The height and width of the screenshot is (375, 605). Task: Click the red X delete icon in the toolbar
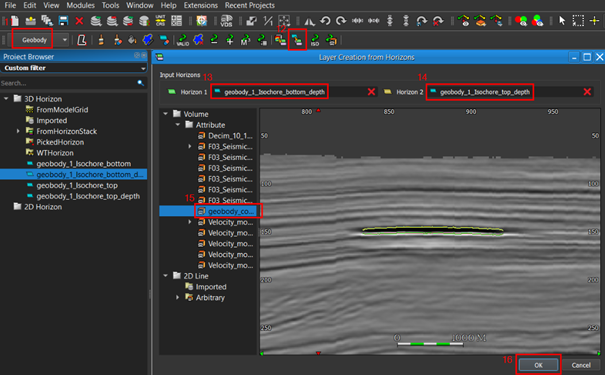pos(79,20)
